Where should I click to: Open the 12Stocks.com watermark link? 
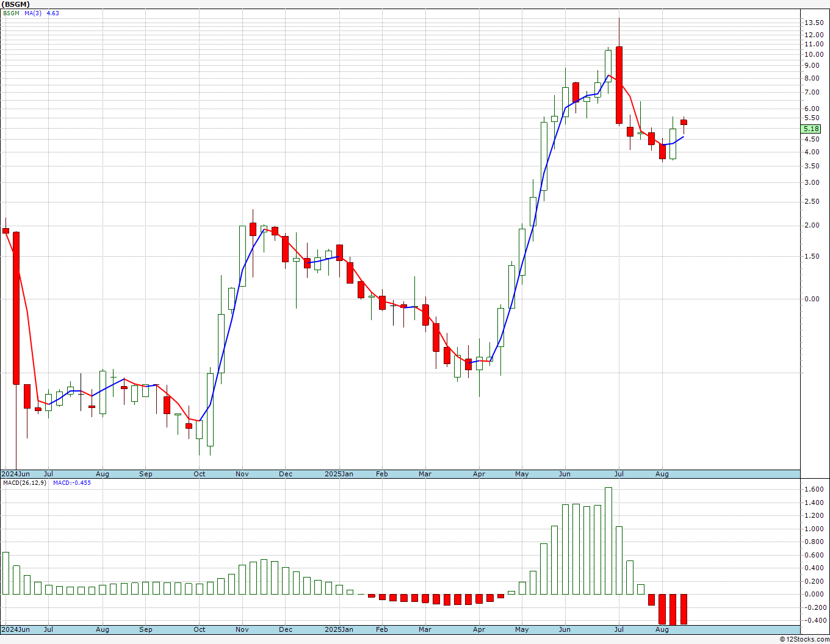[x=803, y=639]
